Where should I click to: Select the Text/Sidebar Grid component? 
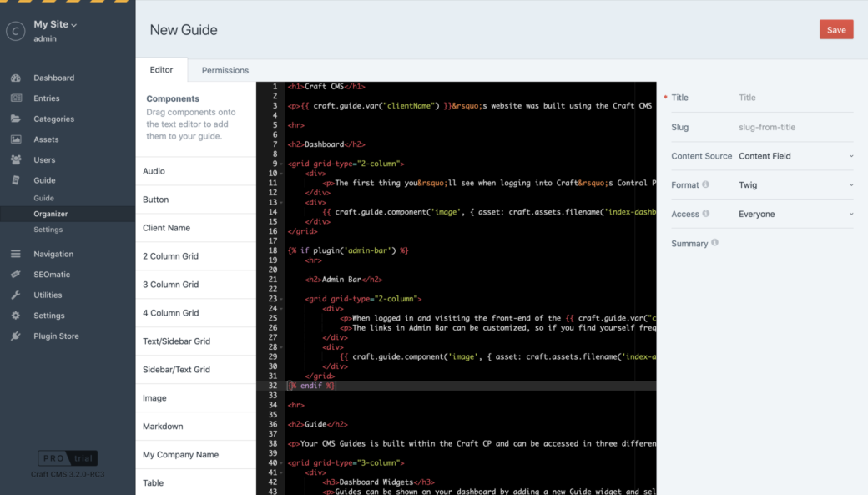(x=196, y=341)
